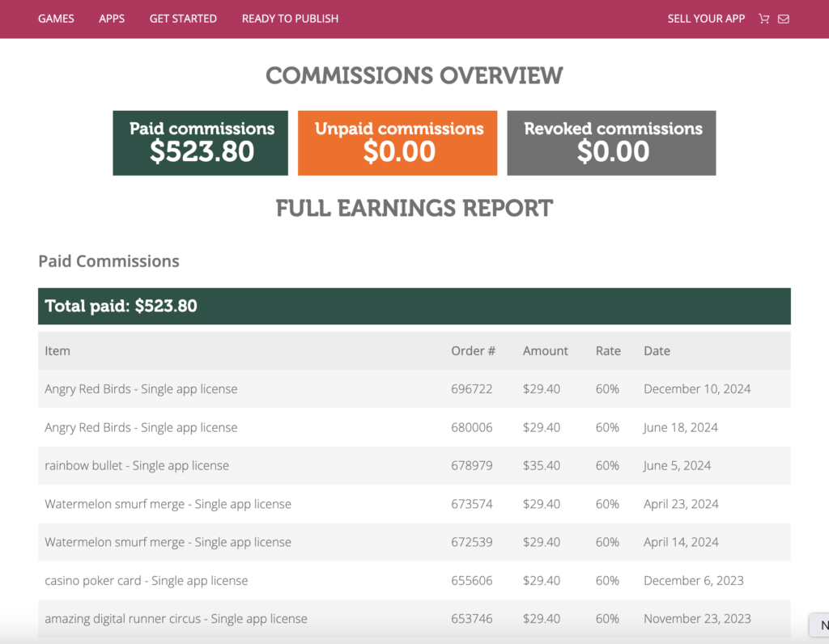The height and width of the screenshot is (644, 829).
Task: Open READY TO PUBLISH section
Action: pos(290,19)
